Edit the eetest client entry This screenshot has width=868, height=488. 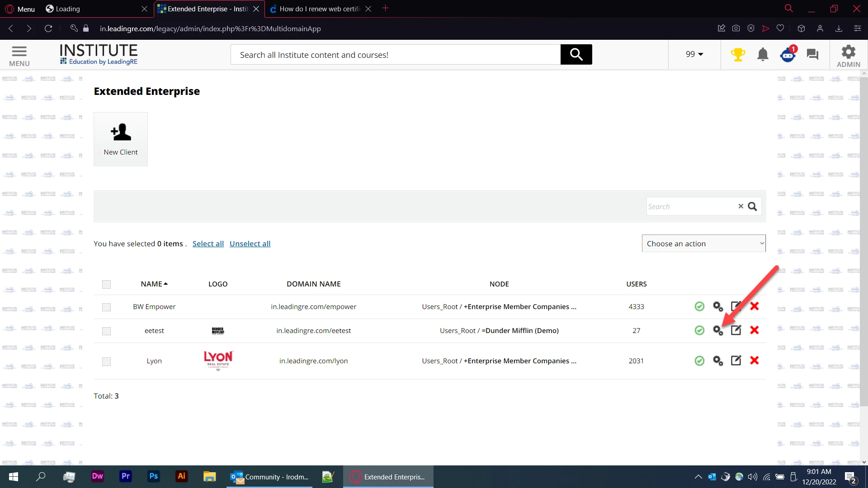click(x=736, y=330)
